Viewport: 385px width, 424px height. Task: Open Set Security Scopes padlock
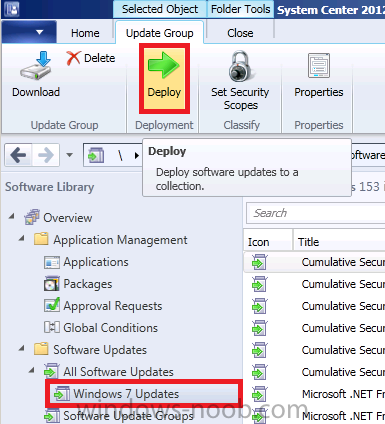(240, 66)
